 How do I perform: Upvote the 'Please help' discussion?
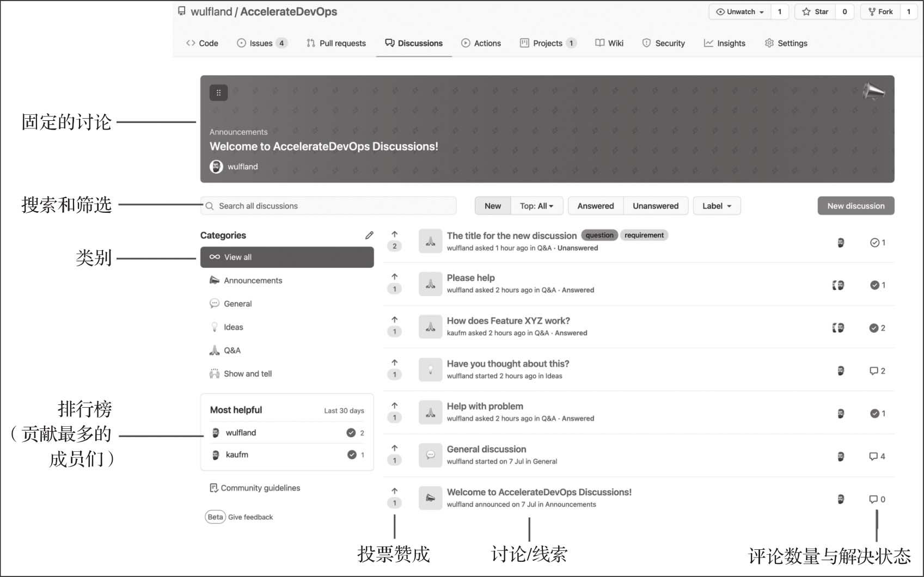click(395, 277)
